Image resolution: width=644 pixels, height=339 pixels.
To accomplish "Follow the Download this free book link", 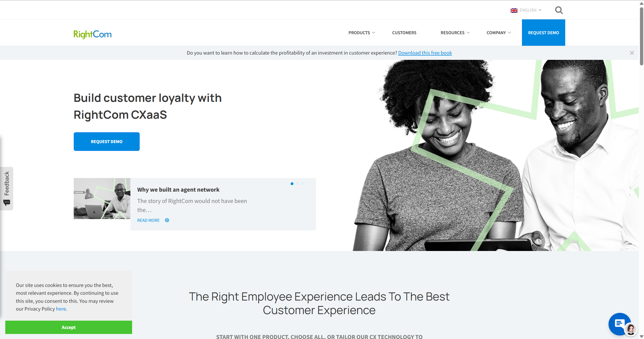I will click(x=425, y=53).
